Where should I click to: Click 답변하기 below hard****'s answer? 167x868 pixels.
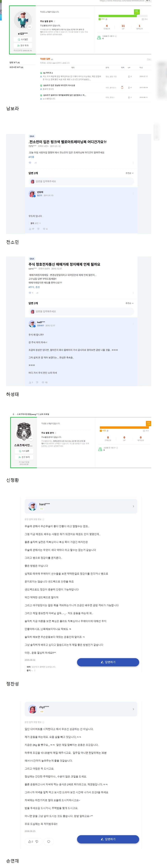point(108,662)
